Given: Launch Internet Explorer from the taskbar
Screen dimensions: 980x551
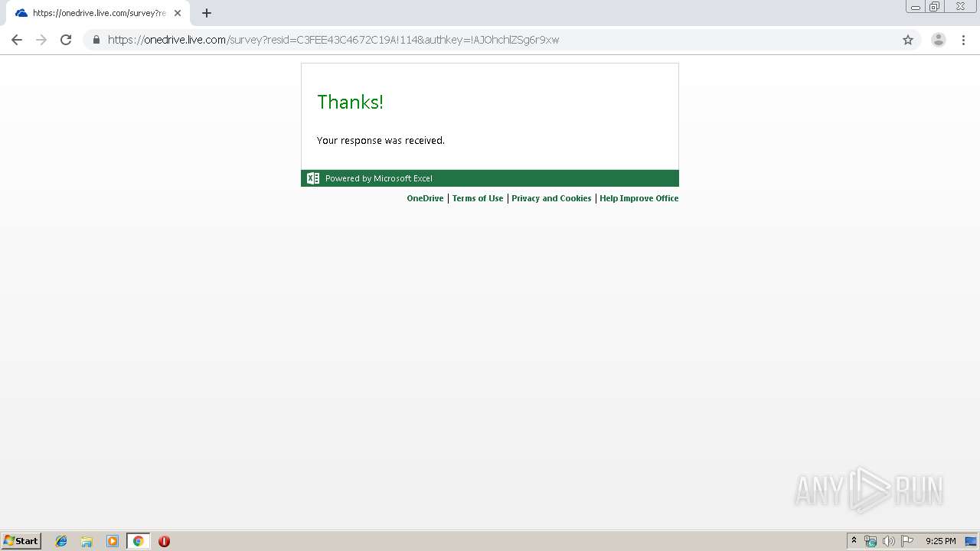Looking at the screenshot, I should pyautogui.click(x=61, y=541).
